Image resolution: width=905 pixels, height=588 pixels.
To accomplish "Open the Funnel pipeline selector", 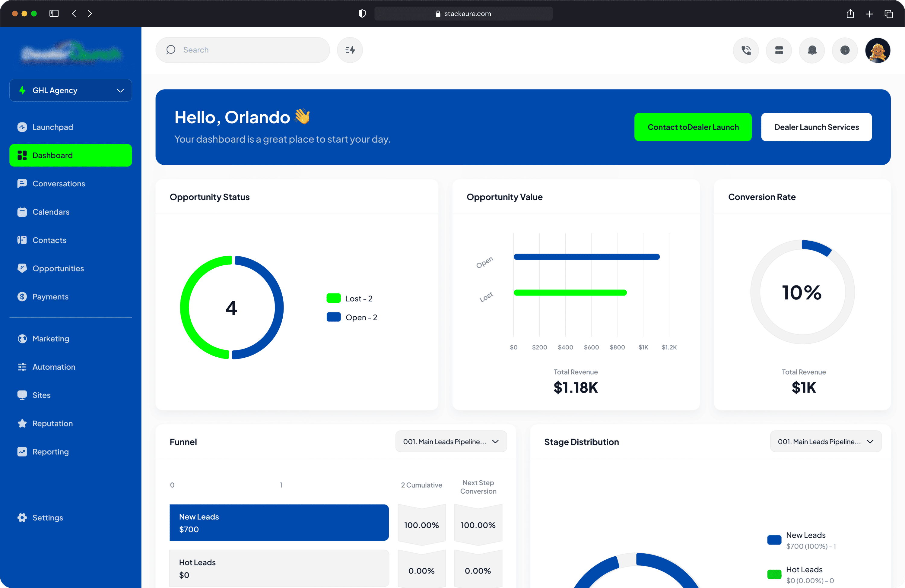I will 451,441.
